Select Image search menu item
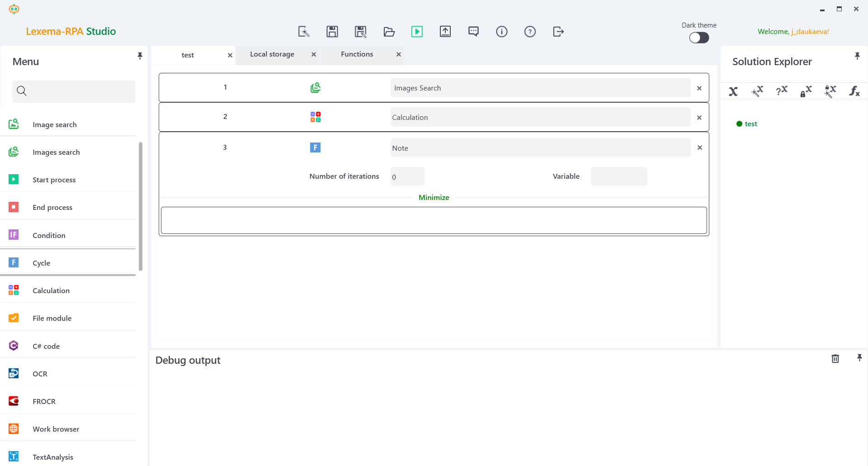Image resolution: width=868 pixels, height=466 pixels. 68,124
